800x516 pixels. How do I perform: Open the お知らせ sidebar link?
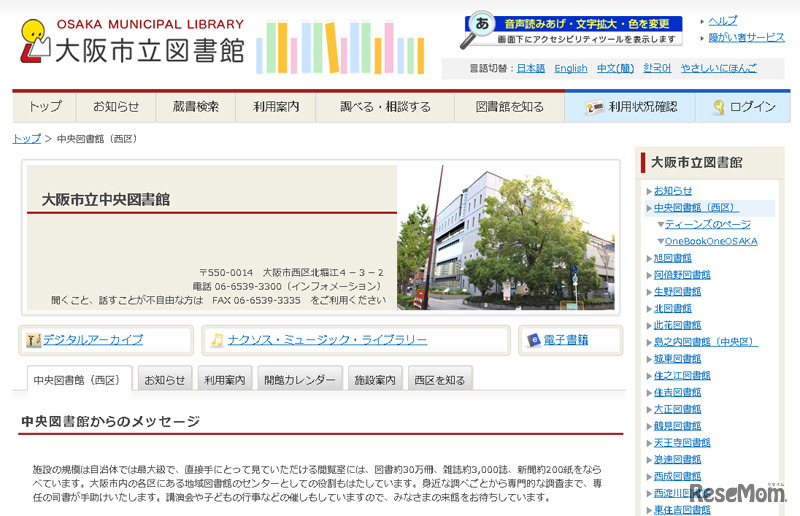(x=673, y=191)
